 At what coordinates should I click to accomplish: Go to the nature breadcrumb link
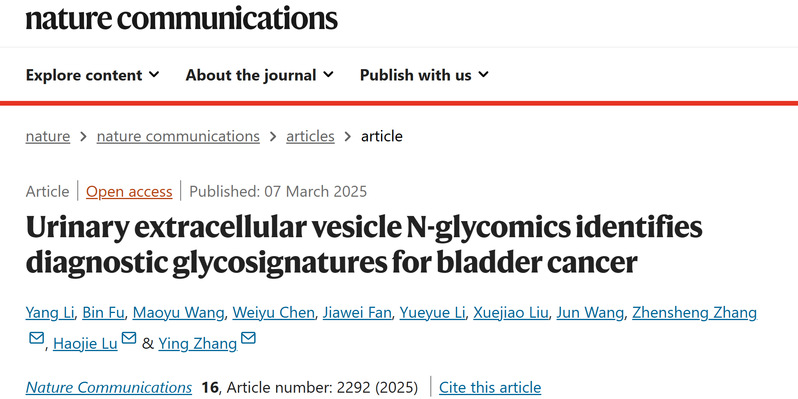point(48,136)
